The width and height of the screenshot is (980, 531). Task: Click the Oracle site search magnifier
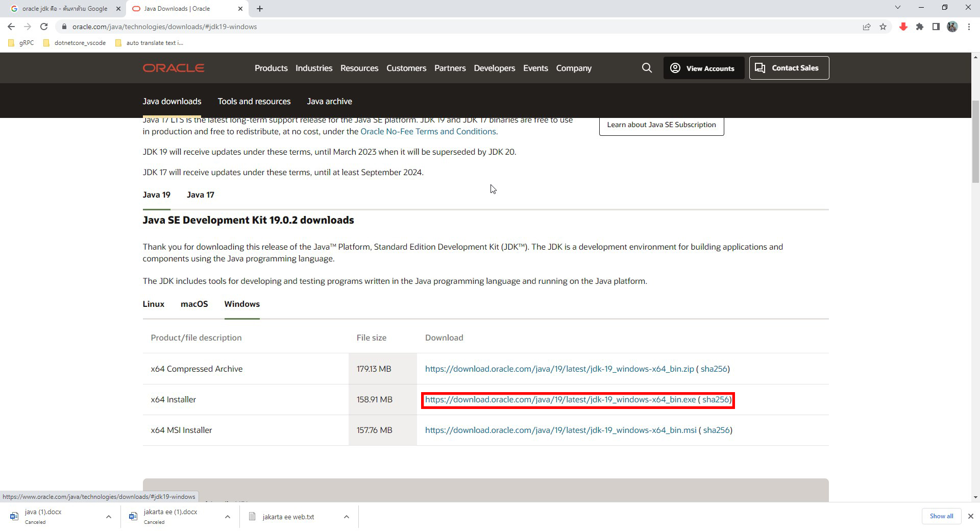(647, 68)
